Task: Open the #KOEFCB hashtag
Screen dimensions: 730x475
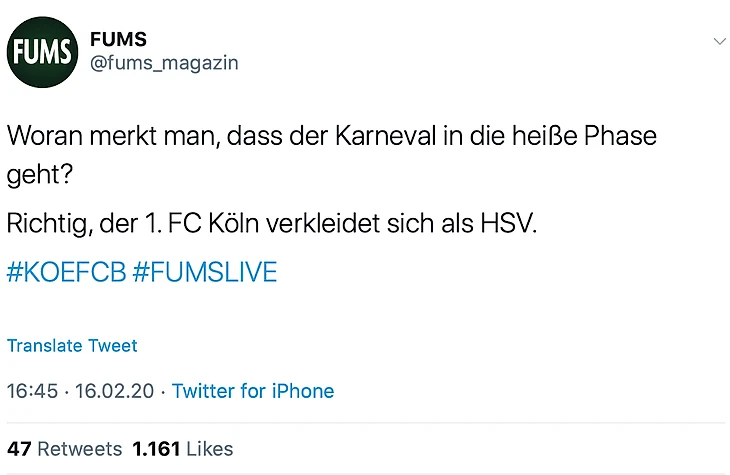Action: point(66,272)
